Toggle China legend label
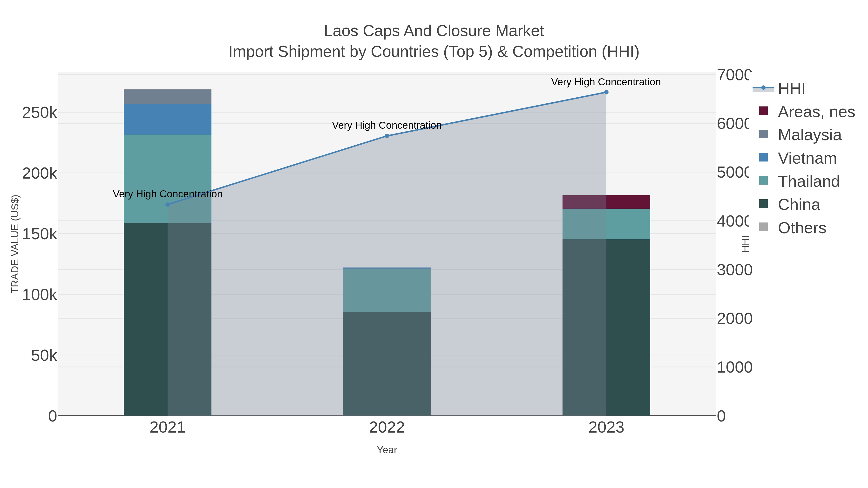Viewport: 868px width, 488px height. click(799, 205)
